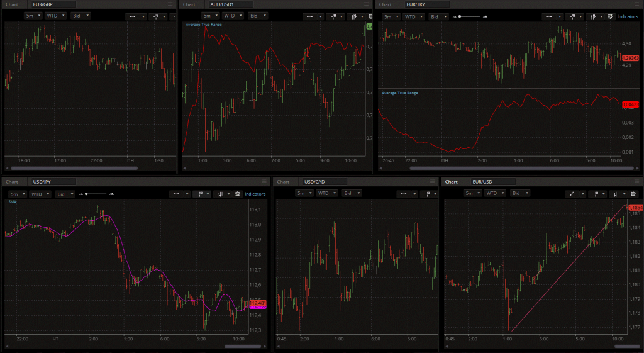Select the line drawing tool in EUR/GBP chart

click(x=132, y=17)
